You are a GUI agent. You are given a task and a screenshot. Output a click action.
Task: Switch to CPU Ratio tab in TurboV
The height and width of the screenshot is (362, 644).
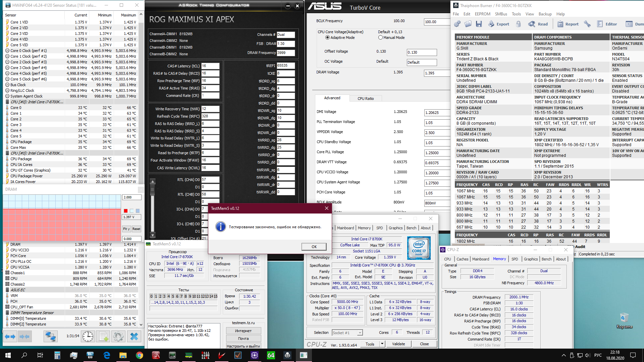point(365,99)
